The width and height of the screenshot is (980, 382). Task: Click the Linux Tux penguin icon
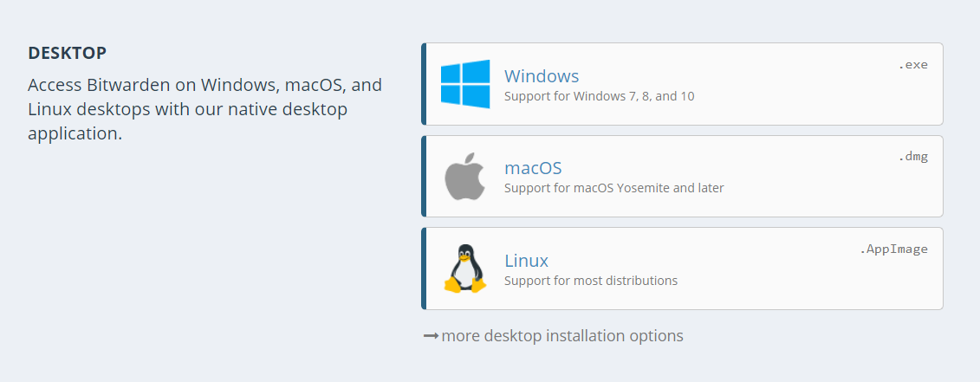tap(465, 269)
